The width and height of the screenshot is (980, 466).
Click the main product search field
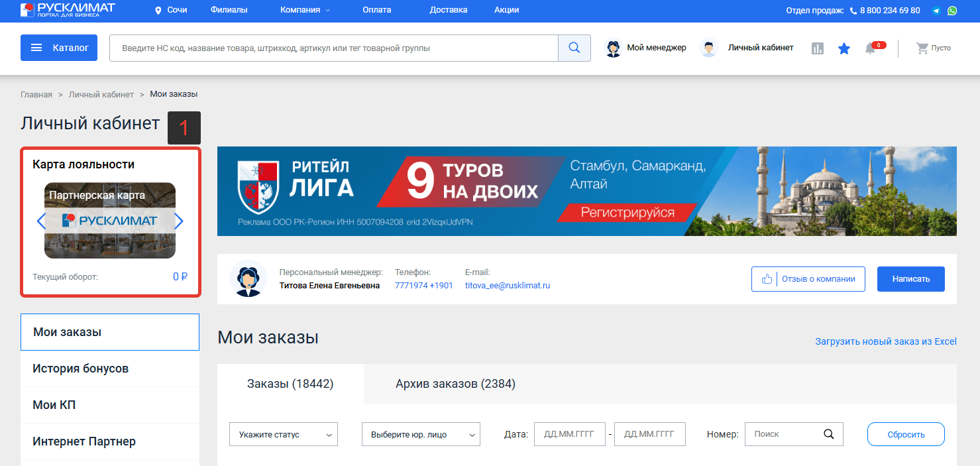334,48
